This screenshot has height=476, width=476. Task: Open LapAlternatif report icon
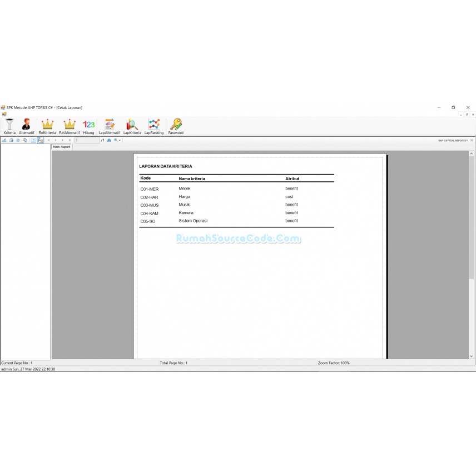[x=110, y=126]
